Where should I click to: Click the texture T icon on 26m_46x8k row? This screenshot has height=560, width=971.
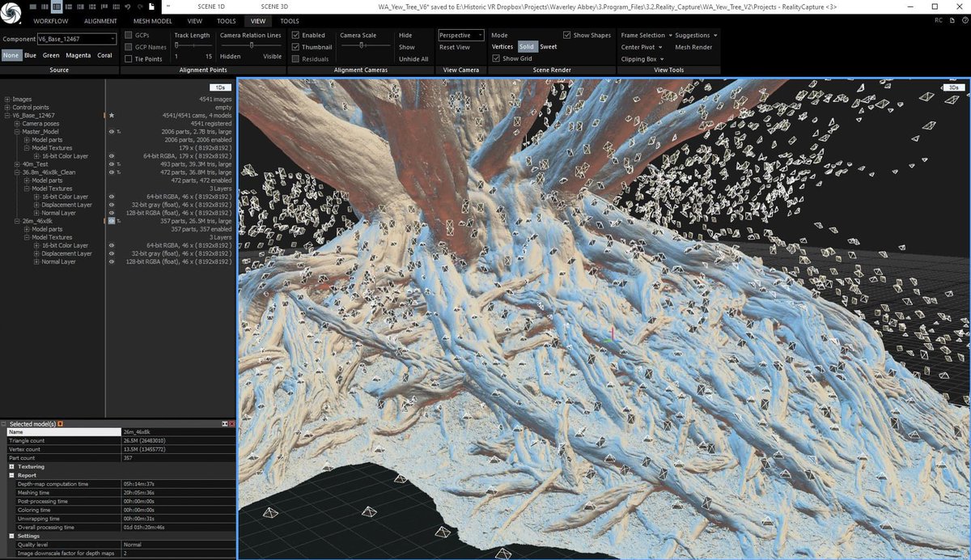[120, 221]
